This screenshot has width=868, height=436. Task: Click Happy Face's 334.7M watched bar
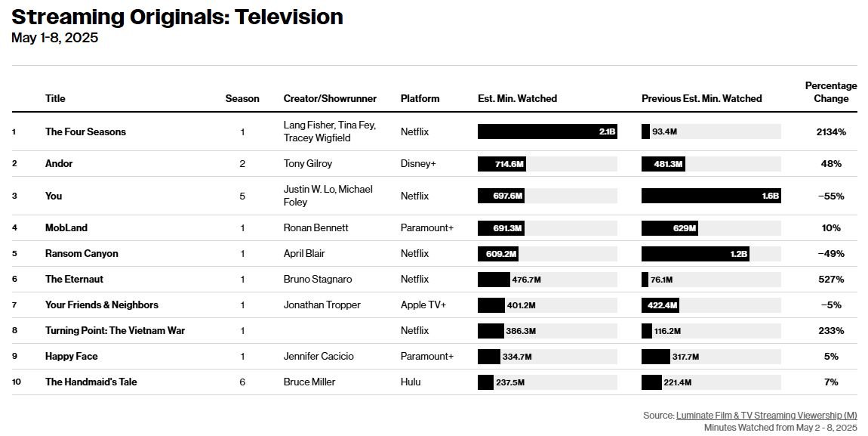pos(489,356)
